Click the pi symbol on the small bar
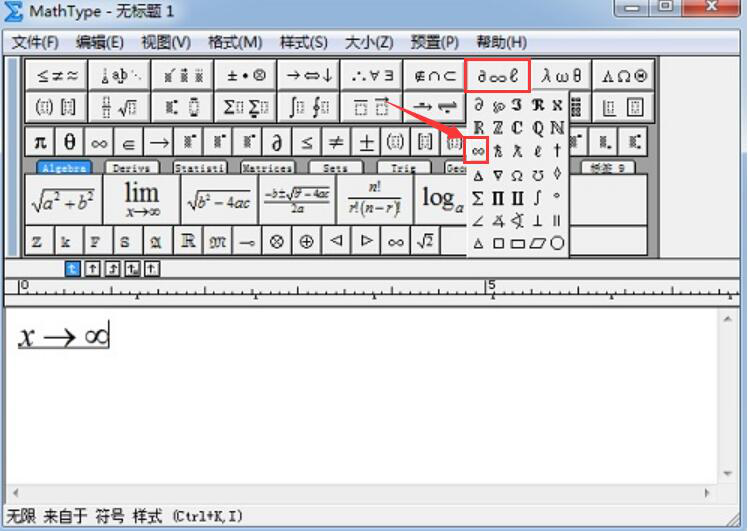The height and width of the screenshot is (531, 748). click(x=40, y=142)
